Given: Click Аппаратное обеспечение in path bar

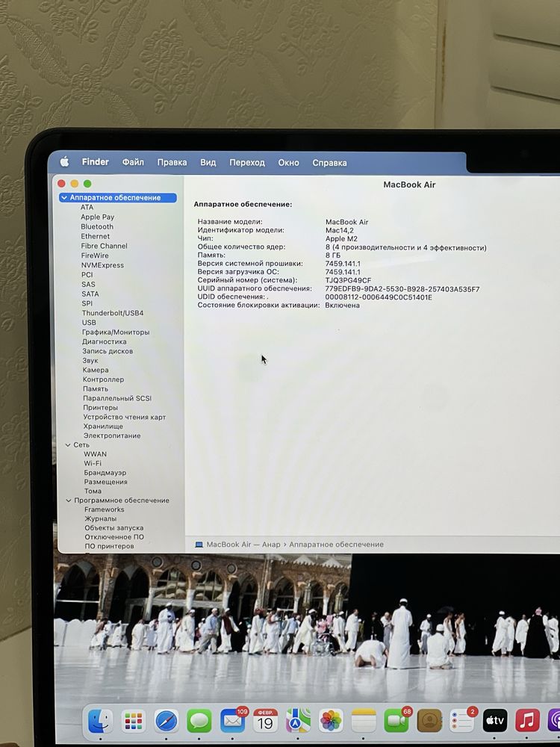Looking at the screenshot, I should [x=336, y=545].
